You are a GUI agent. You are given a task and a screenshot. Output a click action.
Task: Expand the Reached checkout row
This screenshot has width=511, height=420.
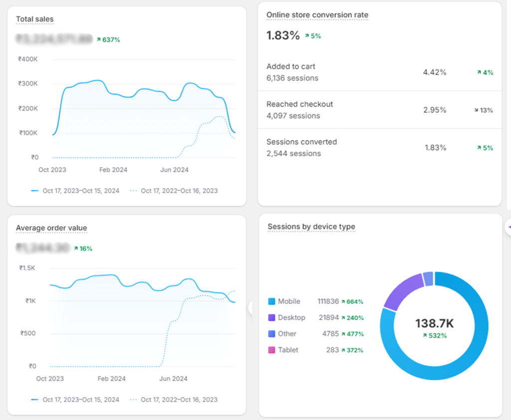(x=379, y=110)
